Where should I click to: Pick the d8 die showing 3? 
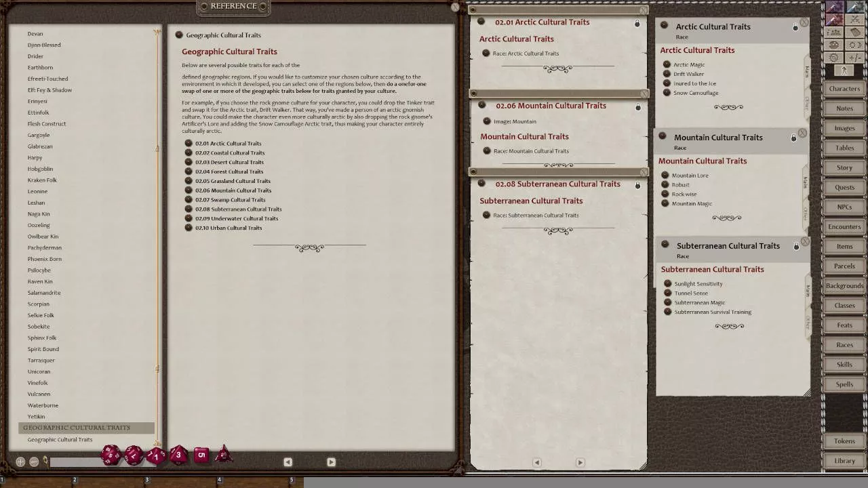pyautogui.click(x=178, y=455)
